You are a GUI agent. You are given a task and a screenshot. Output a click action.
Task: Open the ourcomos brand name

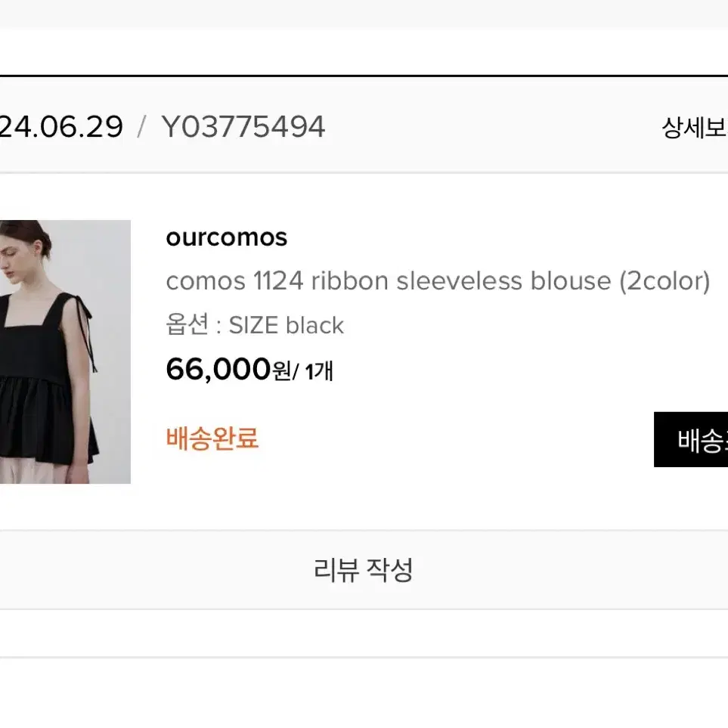click(x=227, y=237)
